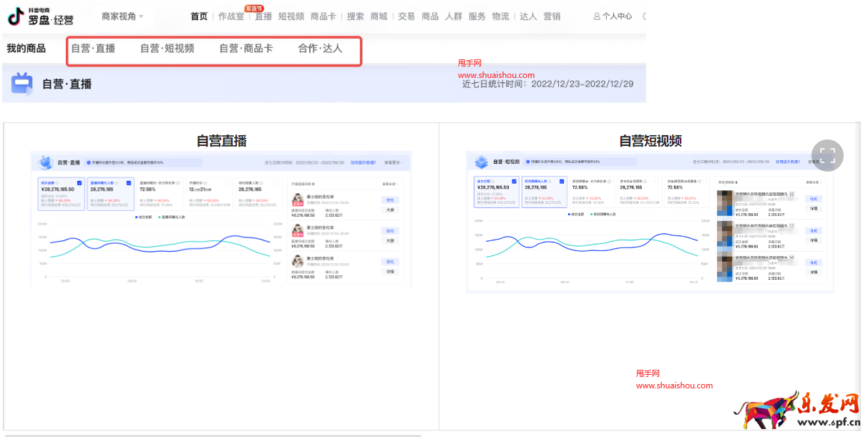Open 达人 in top navigation

pyautogui.click(x=528, y=16)
